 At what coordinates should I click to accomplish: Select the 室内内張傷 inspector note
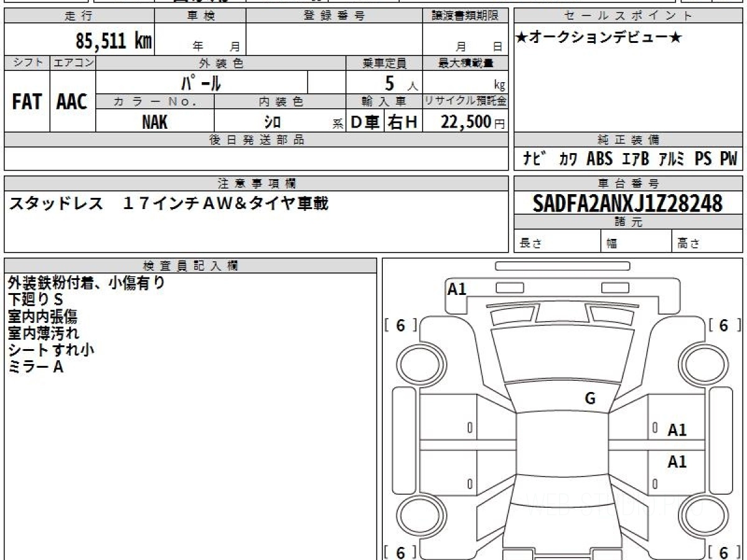click(x=42, y=317)
